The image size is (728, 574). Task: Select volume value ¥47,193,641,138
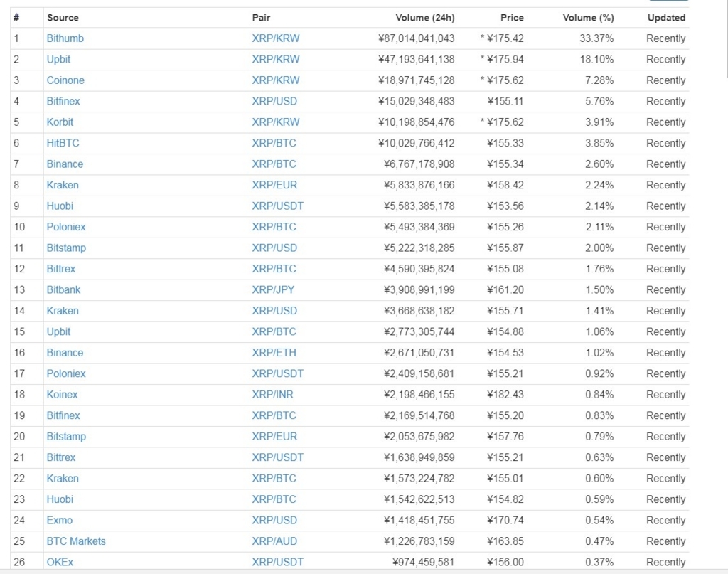coord(417,60)
